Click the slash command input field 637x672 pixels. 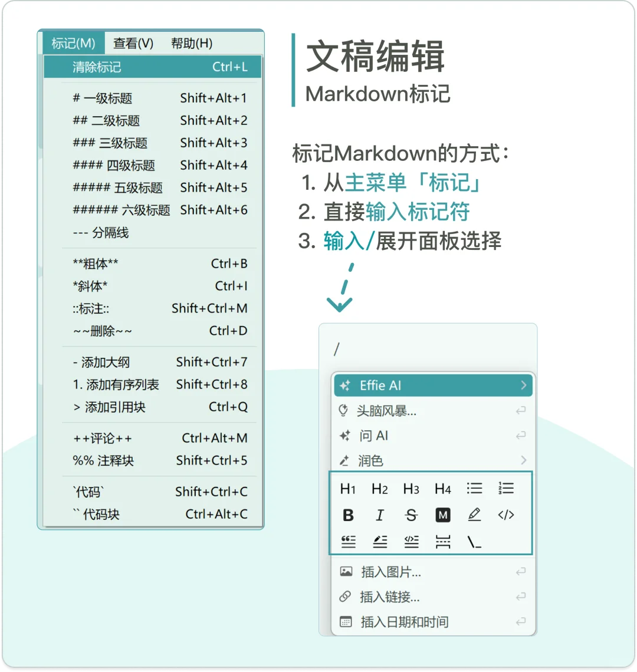413,349
